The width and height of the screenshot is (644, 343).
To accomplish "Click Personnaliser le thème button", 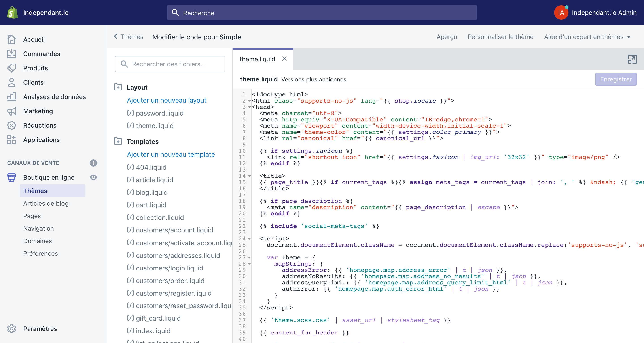I will (500, 37).
